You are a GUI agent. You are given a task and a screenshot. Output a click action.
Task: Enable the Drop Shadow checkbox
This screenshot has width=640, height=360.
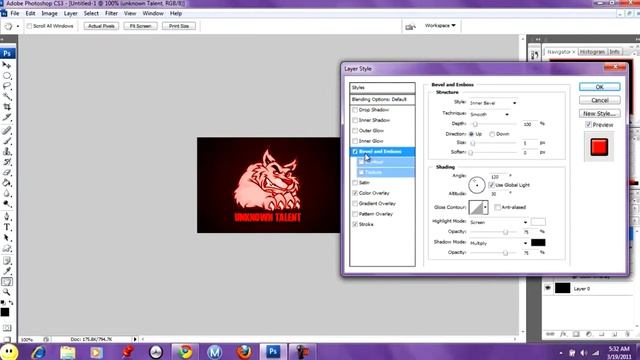tap(355, 110)
